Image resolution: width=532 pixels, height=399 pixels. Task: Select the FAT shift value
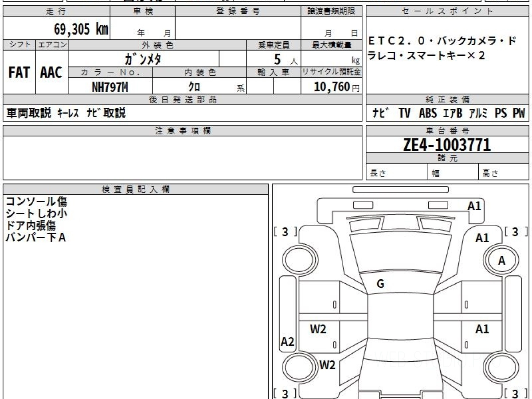coord(19,73)
